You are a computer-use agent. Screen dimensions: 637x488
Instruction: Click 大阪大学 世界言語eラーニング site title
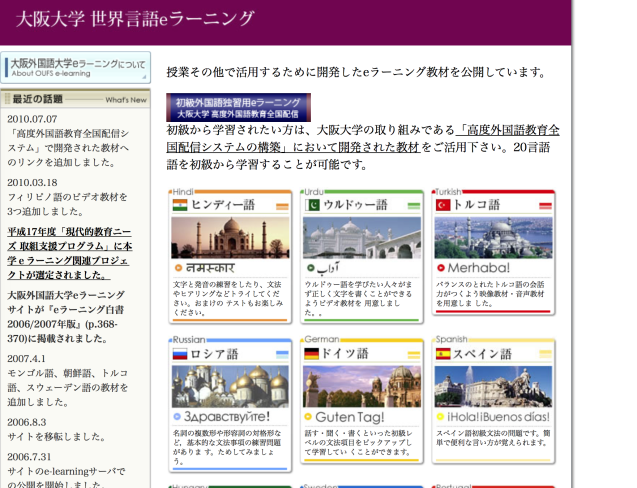pyautogui.click(x=135, y=19)
